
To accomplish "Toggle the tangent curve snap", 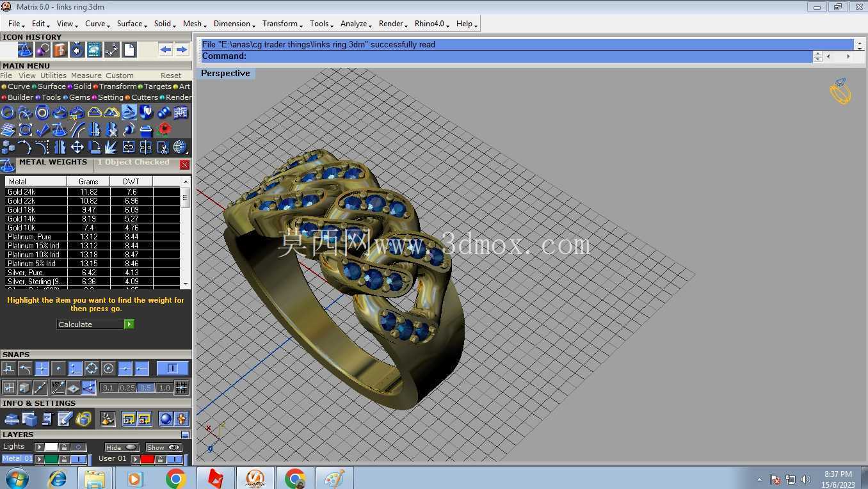I will 25,368.
